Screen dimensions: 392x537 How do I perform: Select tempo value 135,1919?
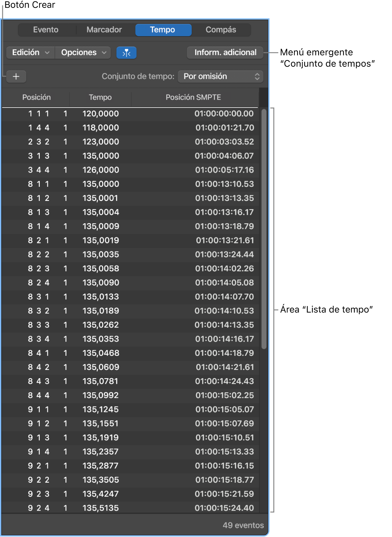[101, 438]
